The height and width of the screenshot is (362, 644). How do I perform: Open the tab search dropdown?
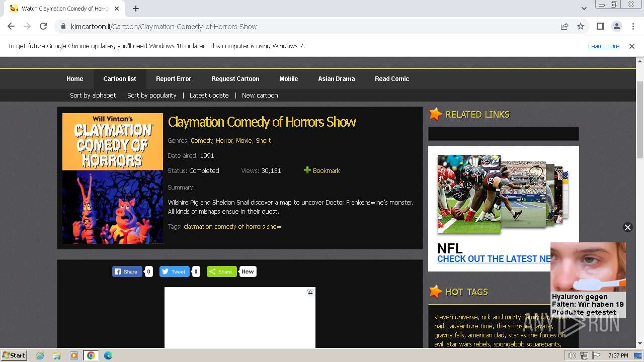(584, 9)
